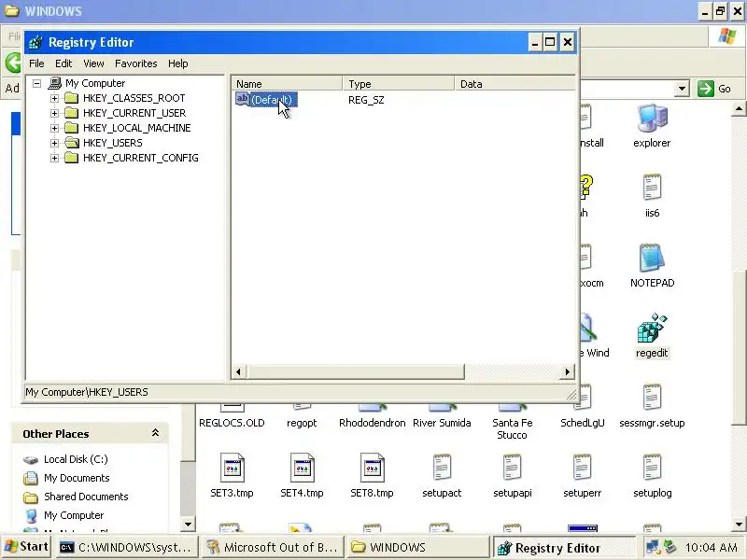Viewport: 747px width, 560px height.
Task: Select the HKEY_CURRENT_CONFIG folder icon
Action: pyautogui.click(x=72, y=158)
